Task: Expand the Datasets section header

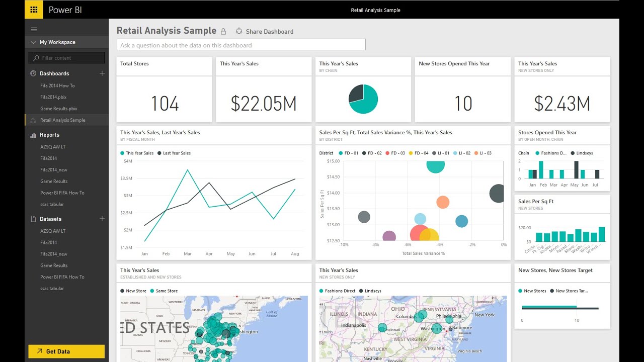Action: click(x=51, y=219)
